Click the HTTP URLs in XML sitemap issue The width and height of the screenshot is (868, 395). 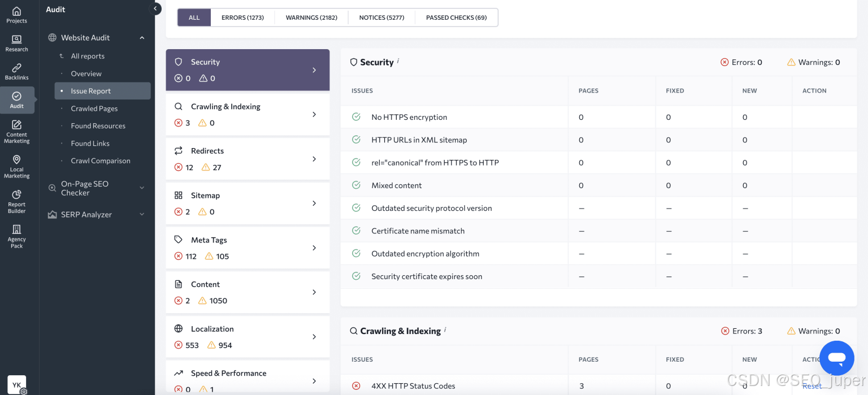point(419,140)
